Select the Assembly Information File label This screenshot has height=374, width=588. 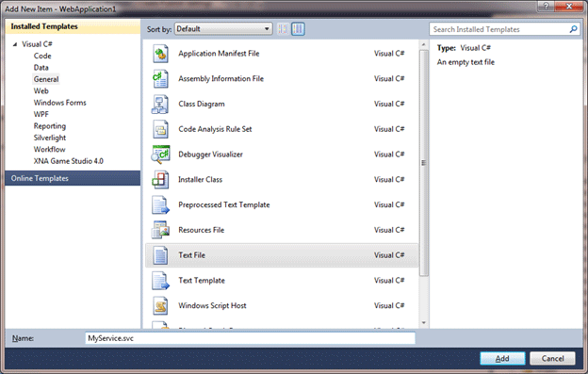click(x=220, y=79)
